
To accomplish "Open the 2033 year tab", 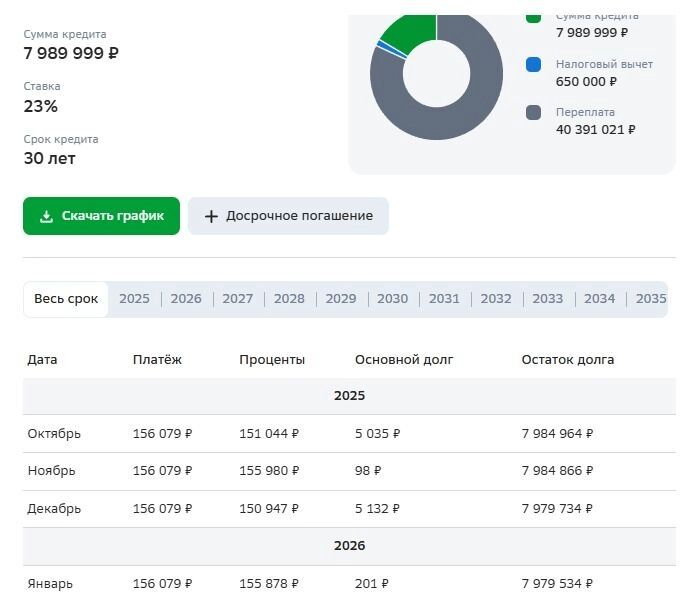I will [x=548, y=299].
